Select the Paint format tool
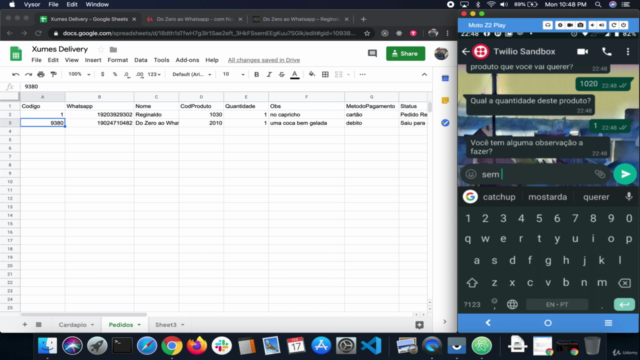 pos(53,74)
